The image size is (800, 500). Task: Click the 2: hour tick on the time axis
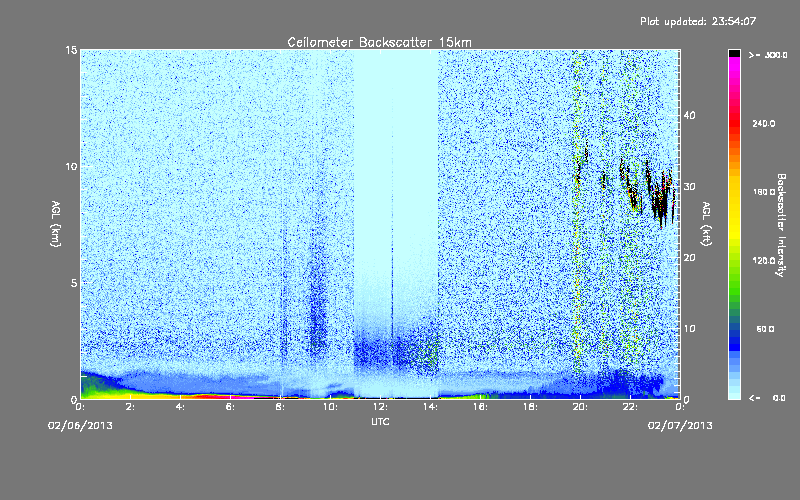pos(130,407)
